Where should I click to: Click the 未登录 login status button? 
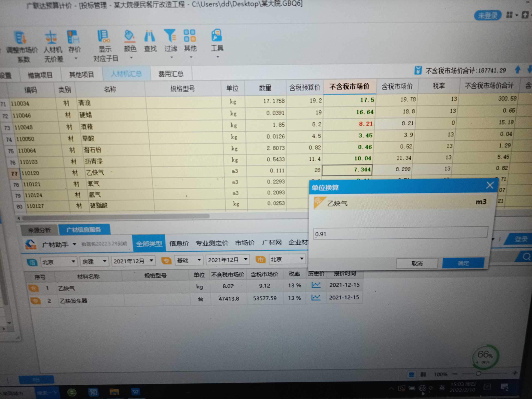(x=487, y=15)
